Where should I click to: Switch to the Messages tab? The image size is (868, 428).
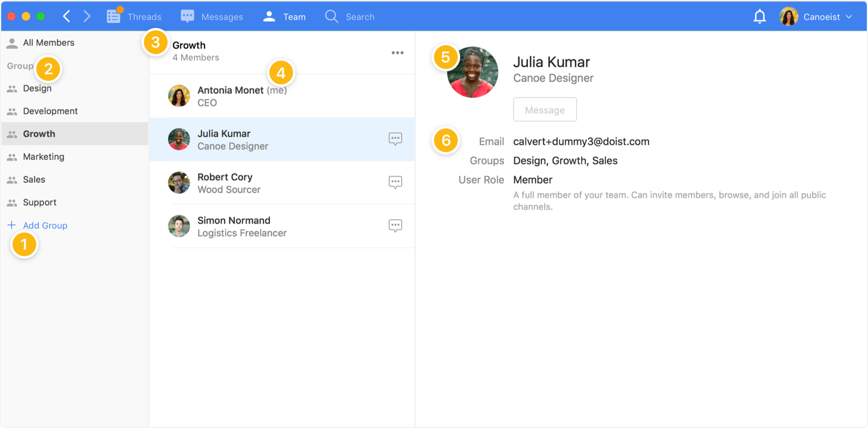(212, 17)
